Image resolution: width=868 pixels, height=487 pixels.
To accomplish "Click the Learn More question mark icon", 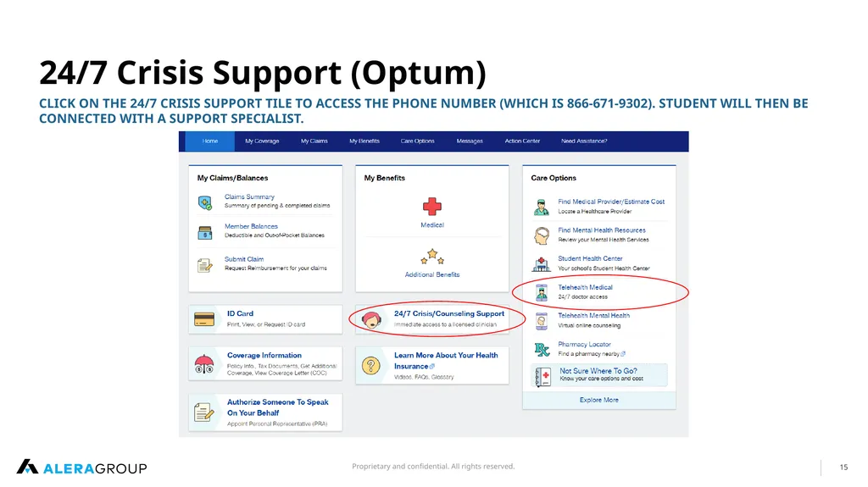I will click(x=371, y=365).
